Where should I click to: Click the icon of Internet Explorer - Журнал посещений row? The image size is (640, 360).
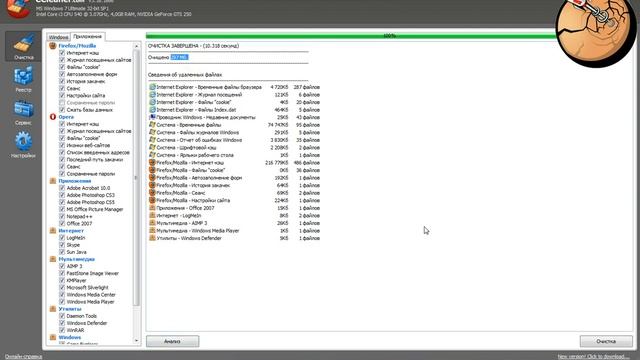[152, 95]
